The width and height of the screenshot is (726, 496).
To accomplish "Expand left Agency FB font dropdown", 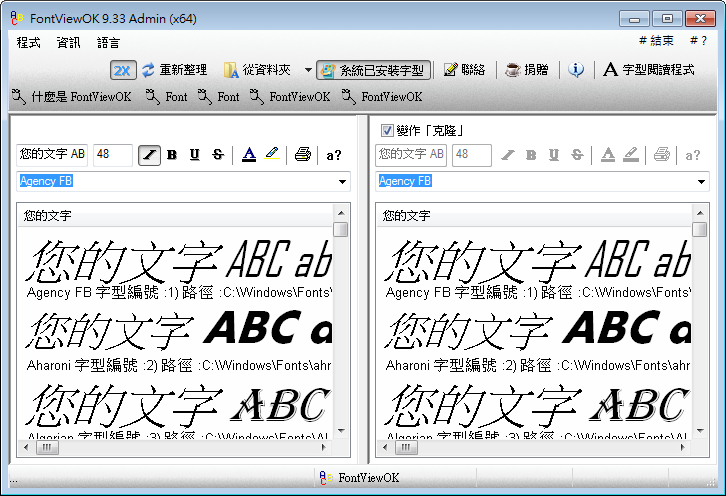I will 342,182.
